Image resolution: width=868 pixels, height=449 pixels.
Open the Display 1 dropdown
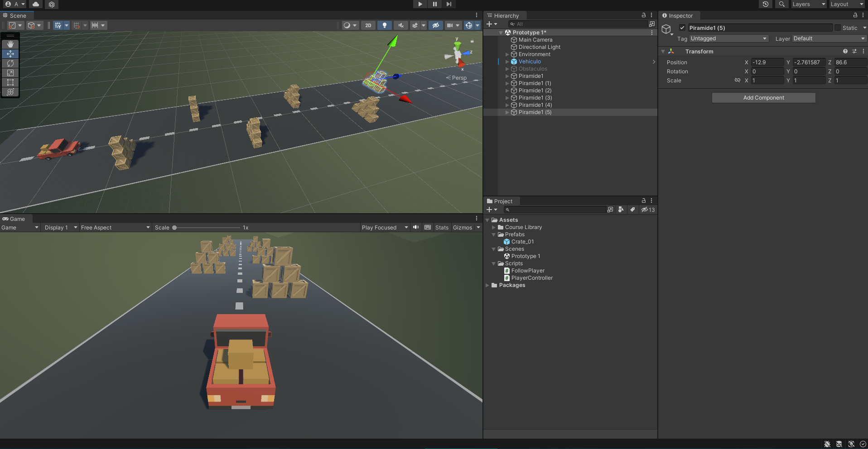(60, 227)
